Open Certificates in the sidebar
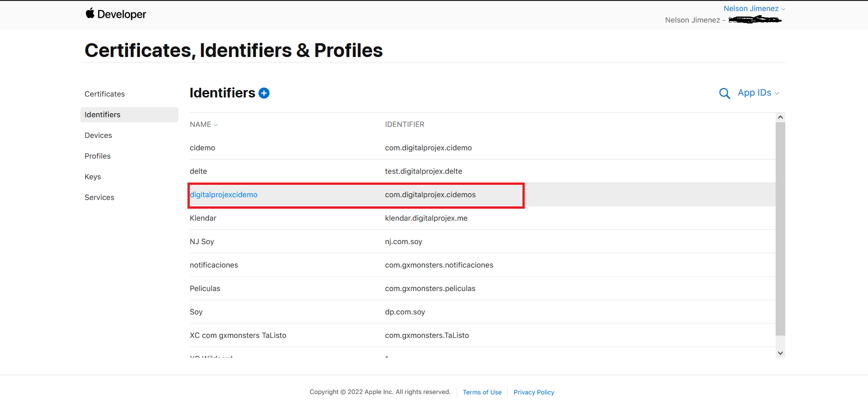Viewport: 868px width, 405px height. [105, 94]
